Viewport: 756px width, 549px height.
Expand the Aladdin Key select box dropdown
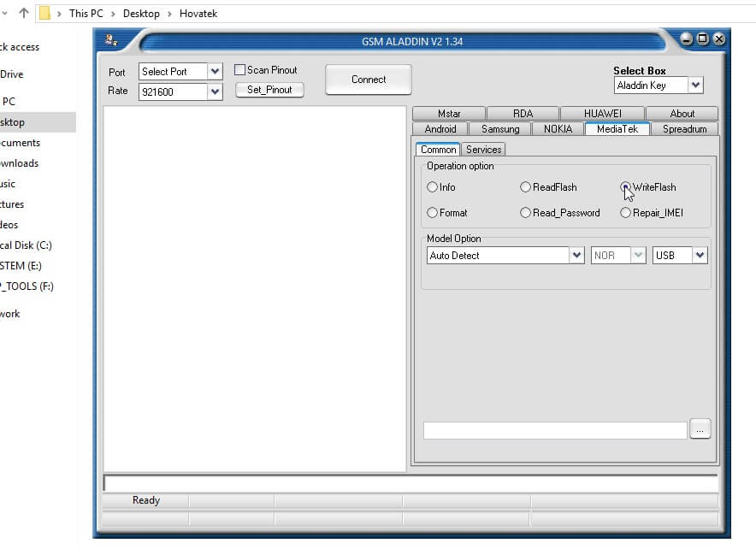[694, 86]
